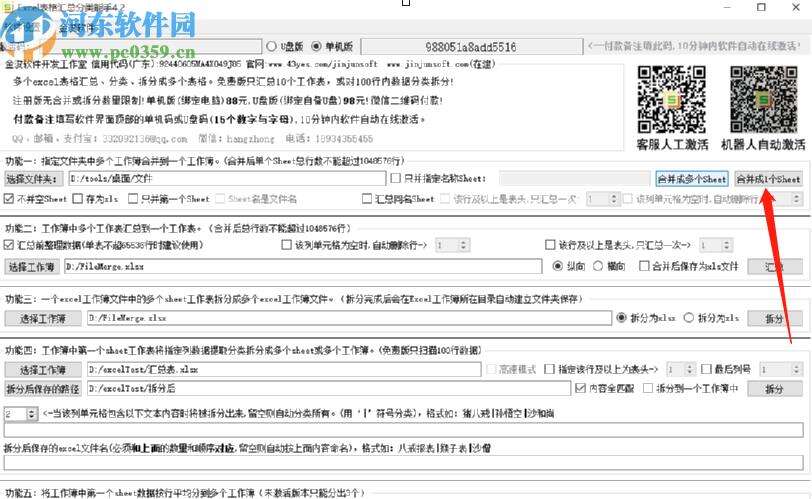Click the 功能二 workbook path field D:/FileMerge.xlsx
The width and height of the screenshot is (812, 499).
303,267
